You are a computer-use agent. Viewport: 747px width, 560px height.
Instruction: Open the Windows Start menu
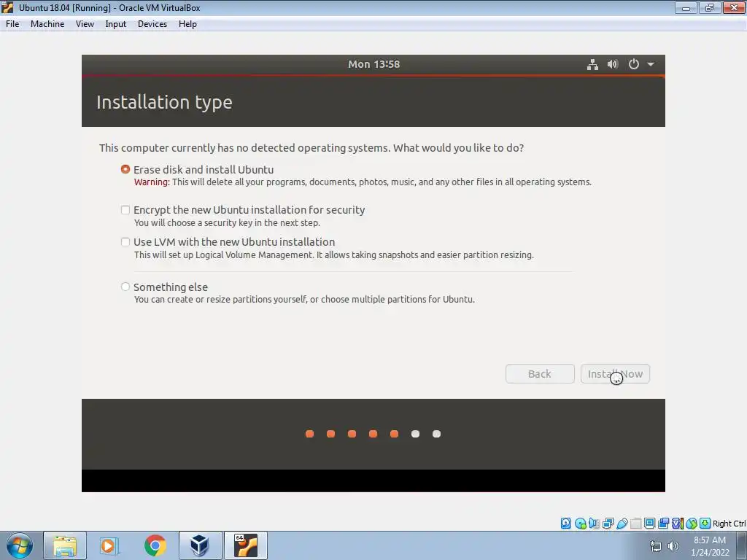coord(20,545)
